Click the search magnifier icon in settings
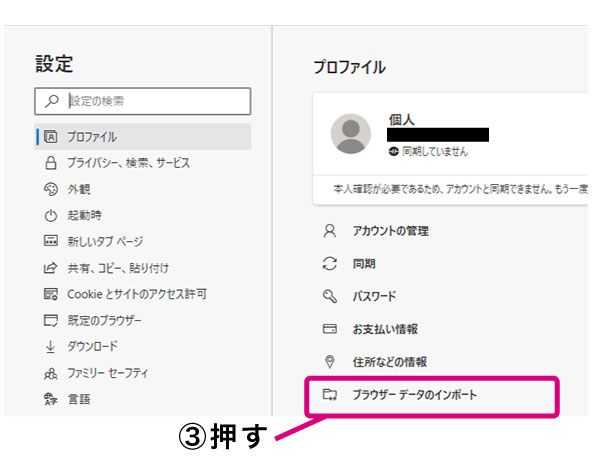Screen dimensions: 606x471 51,101
